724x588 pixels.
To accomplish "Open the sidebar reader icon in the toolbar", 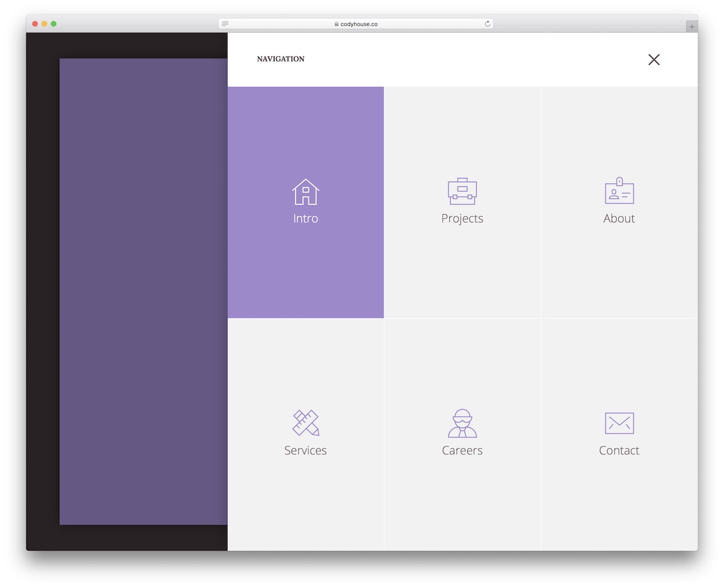I will (224, 24).
